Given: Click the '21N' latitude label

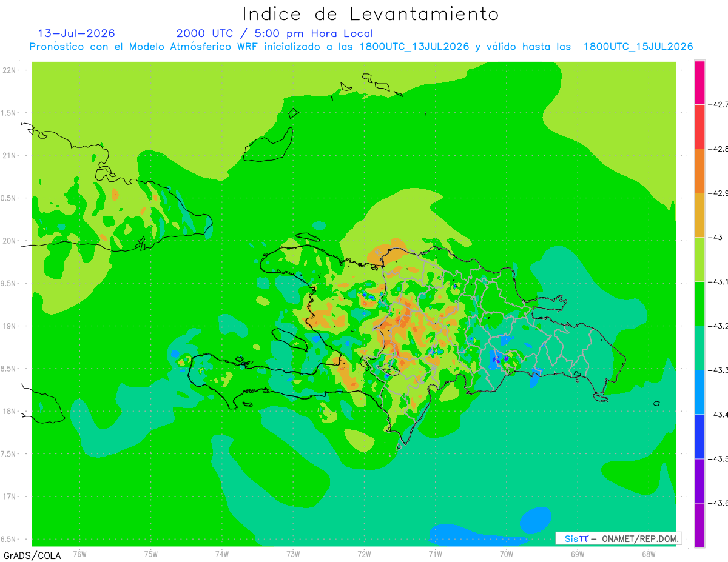Looking at the screenshot, I should pyautogui.click(x=10, y=155).
